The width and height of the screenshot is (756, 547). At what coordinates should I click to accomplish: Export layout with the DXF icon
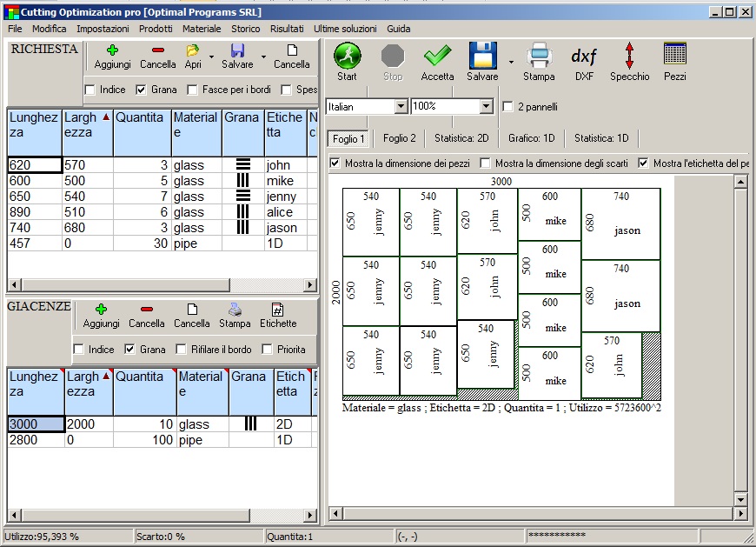pyautogui.click(x=583, y=57)
